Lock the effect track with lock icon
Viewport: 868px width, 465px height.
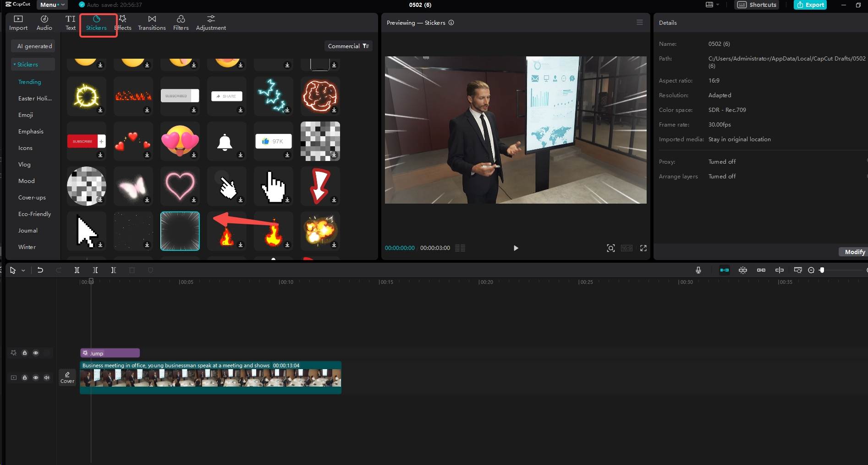click(x=25, y=353)
